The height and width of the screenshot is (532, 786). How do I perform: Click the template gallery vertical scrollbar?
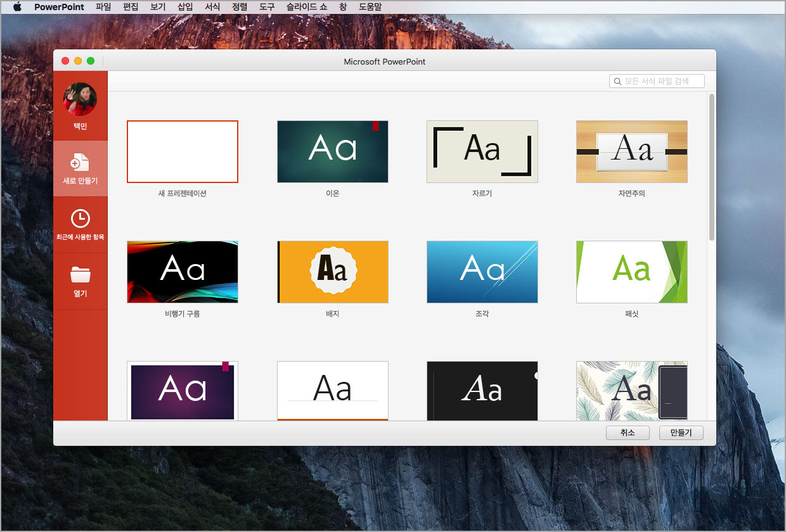(x=712, y=167)
